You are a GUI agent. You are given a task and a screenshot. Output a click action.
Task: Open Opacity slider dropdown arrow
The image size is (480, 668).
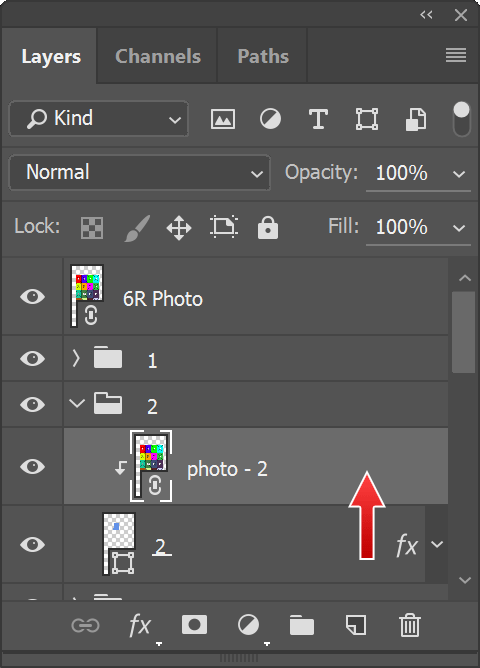tap(459, 174)
